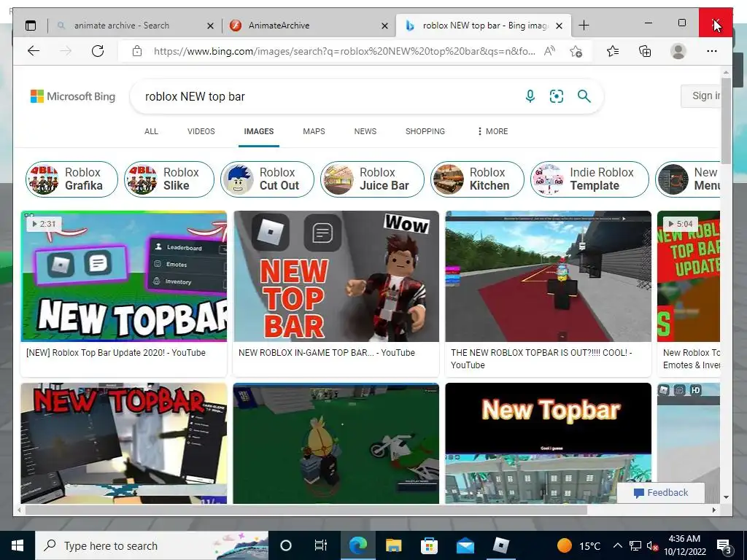
Task: Submit search with the magnifier icon
Action: pyautogui.click(x=584, y=96)
